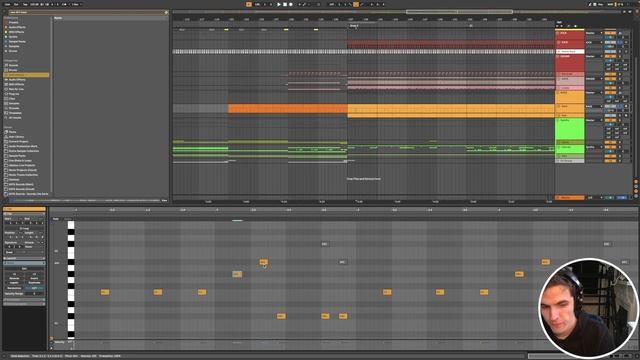Select All results in the browser

coord(15,118)
